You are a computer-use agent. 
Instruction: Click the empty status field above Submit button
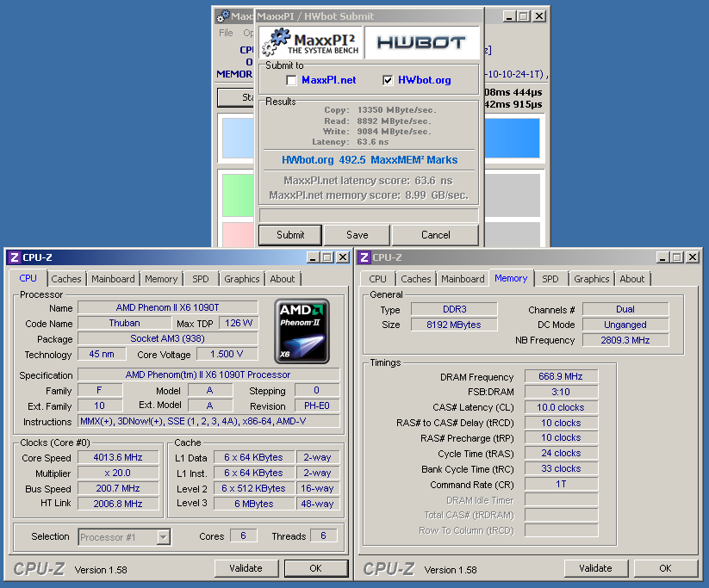point(369,215)
